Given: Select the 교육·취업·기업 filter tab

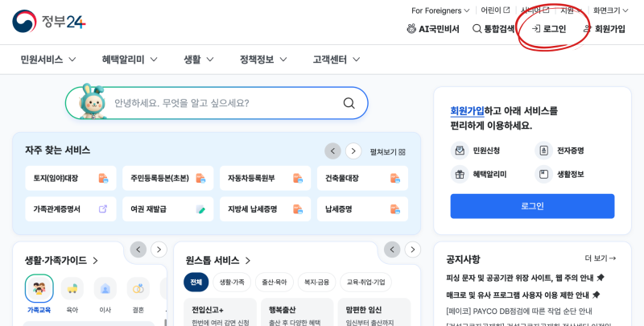Looking at the screenshot, I should click(366, 282).
